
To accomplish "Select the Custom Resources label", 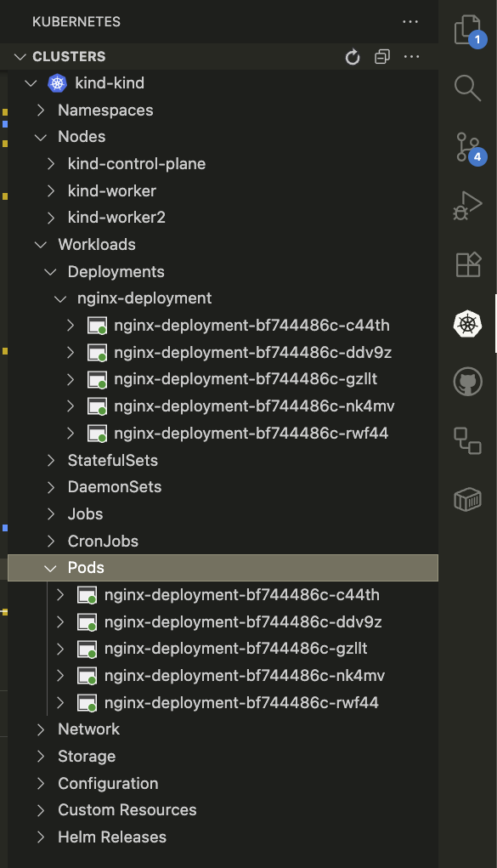I will click(x=127, y=810).
